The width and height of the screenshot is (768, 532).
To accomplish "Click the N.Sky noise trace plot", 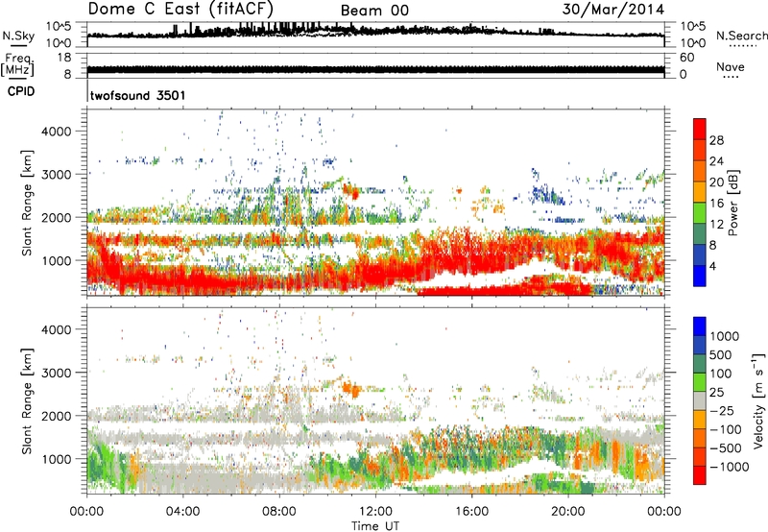I will [x=375, y=34].
